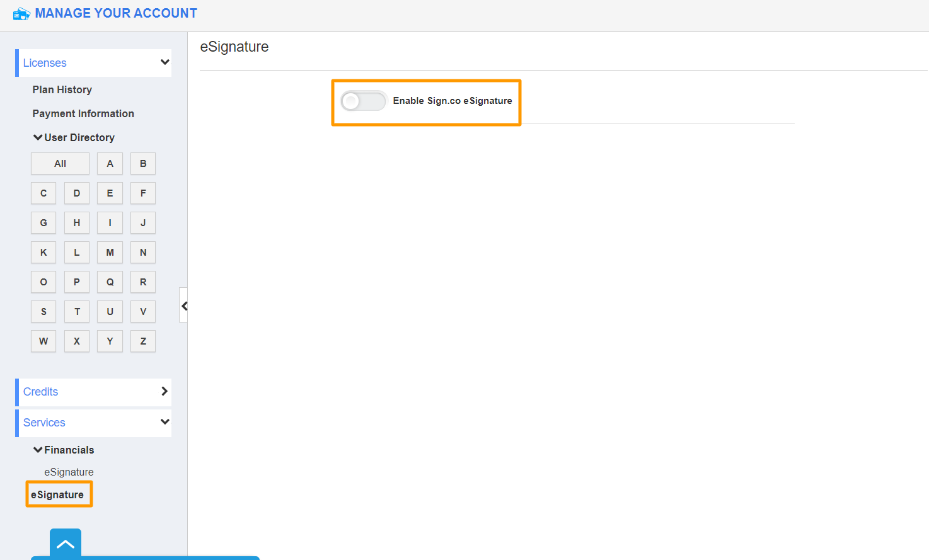Select the non-bold eSignature item under Financials
The image size is (929, 560).
click(x=69, y=472)
